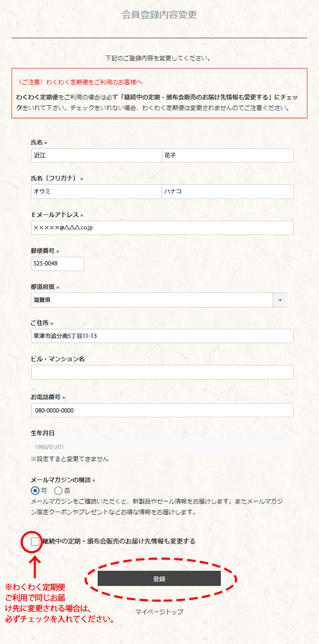
Task: Select the 否 radio button for mail magazine
Action: [58, 491]
